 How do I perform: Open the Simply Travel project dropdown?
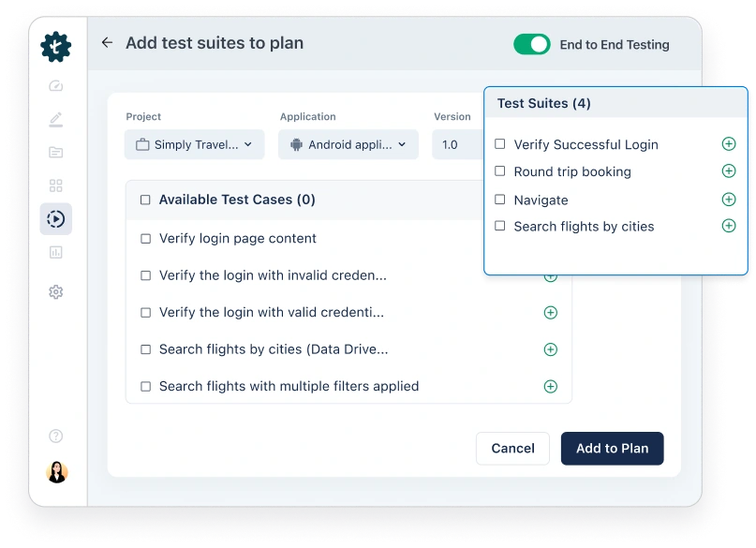(x=194, y=144)
